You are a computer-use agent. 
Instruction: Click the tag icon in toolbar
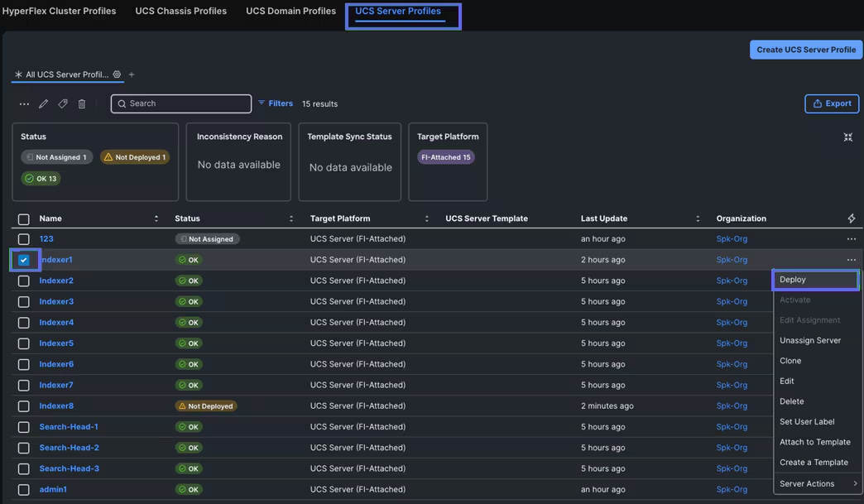pos(63,104)
